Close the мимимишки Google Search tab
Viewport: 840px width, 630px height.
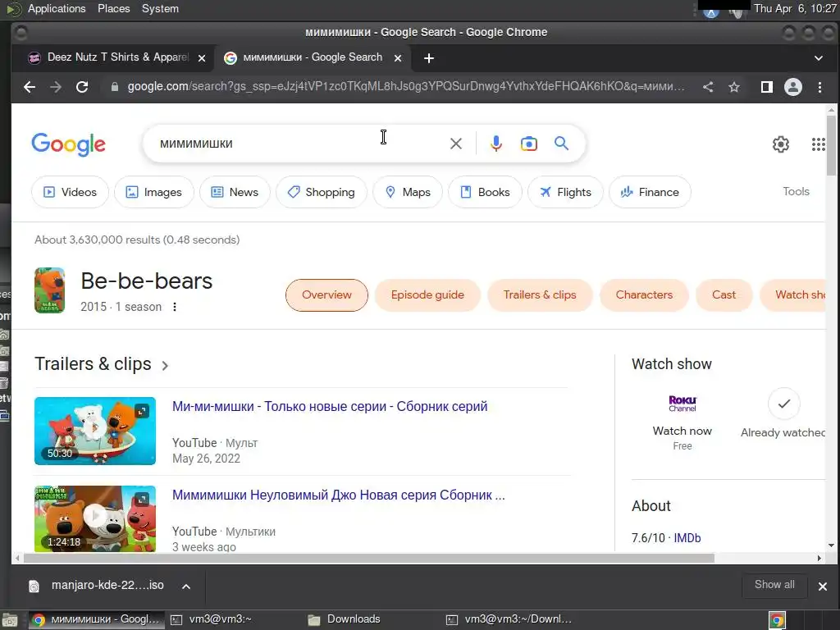(398, 58)
